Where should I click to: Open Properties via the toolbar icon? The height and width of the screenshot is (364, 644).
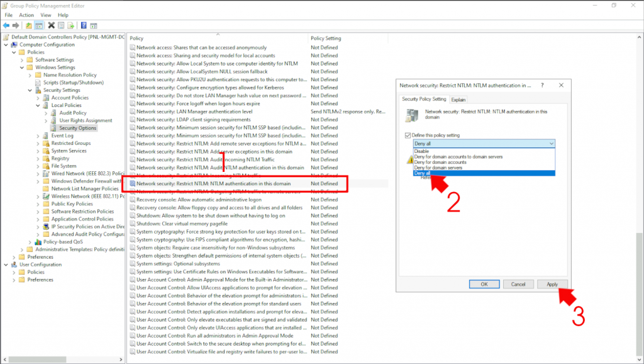(60, 25)
